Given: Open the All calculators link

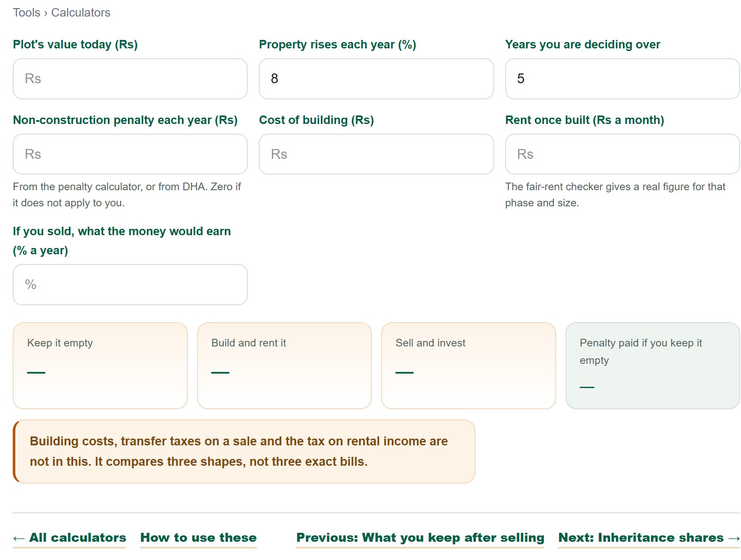Looking at the screenshot, I should tap(70, 537).
